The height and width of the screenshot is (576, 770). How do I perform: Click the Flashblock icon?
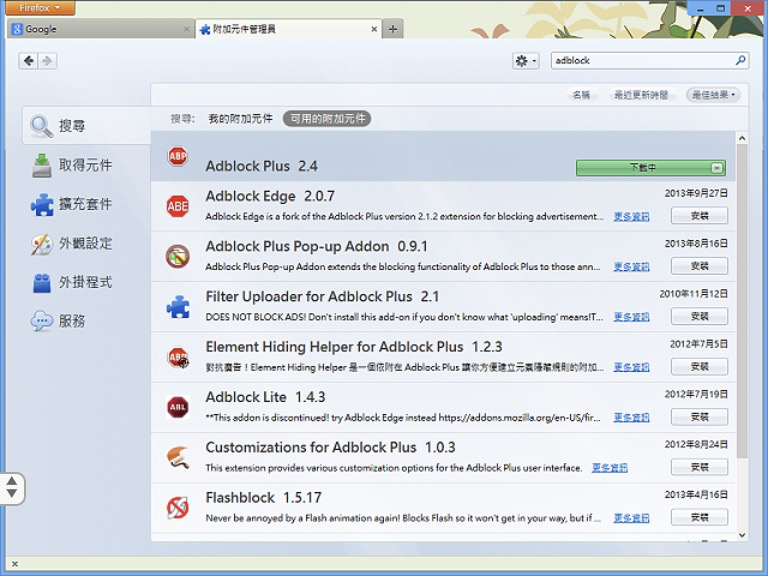click(177, 508)
